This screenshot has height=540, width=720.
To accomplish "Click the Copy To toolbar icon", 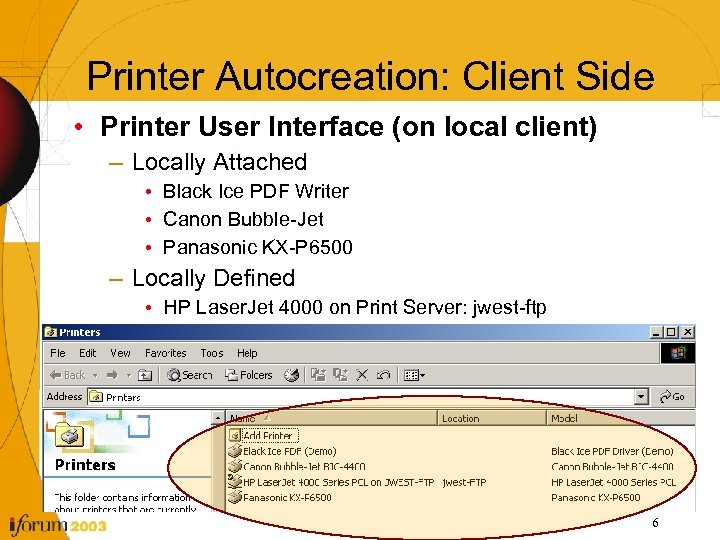I will (x=340, y=375).
